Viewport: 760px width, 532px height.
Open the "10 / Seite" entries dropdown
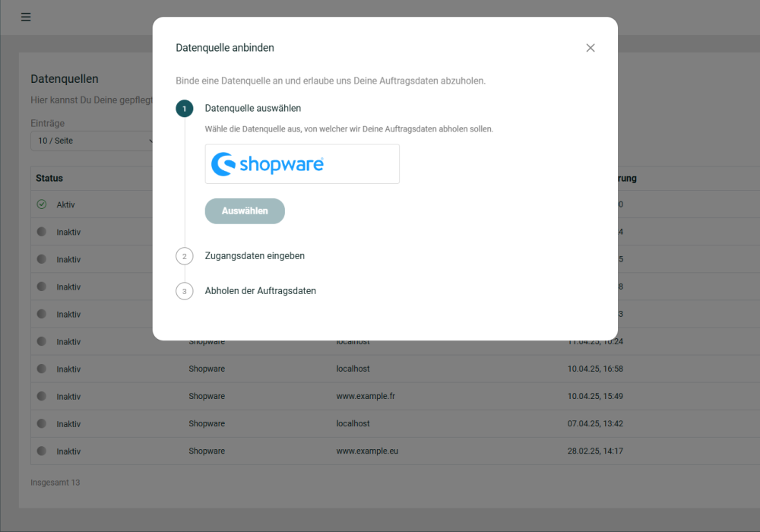pyautogui.click(x=92, y=141)
